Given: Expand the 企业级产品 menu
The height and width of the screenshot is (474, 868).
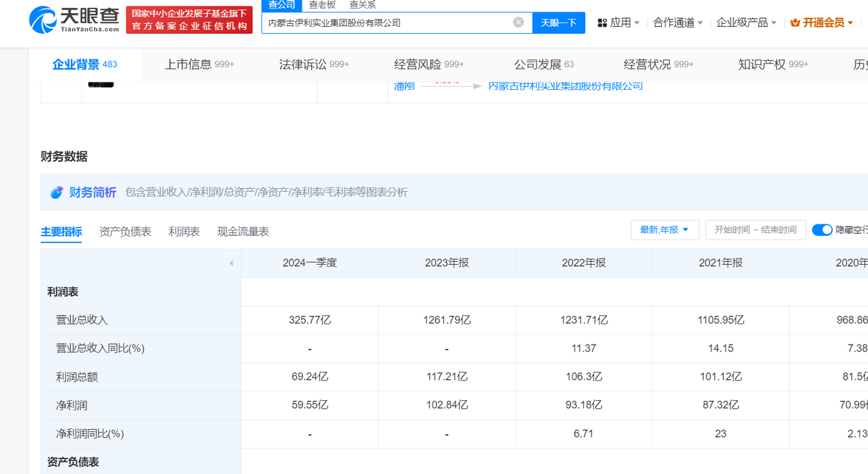Looking at the screenshot, I should [746, 23].
